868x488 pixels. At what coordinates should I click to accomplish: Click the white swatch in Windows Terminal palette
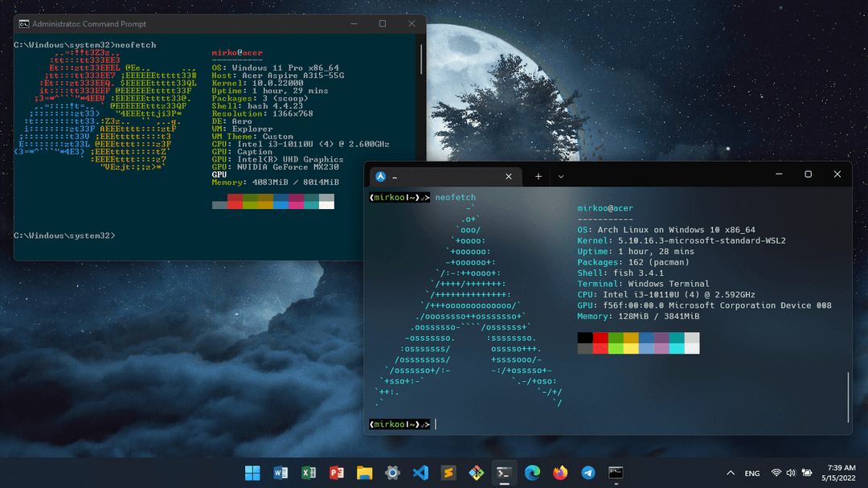(x=692, y=348)
